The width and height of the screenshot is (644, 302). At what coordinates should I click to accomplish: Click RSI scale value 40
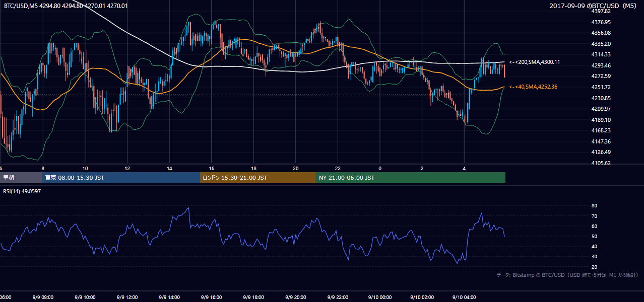pos(594,246)
